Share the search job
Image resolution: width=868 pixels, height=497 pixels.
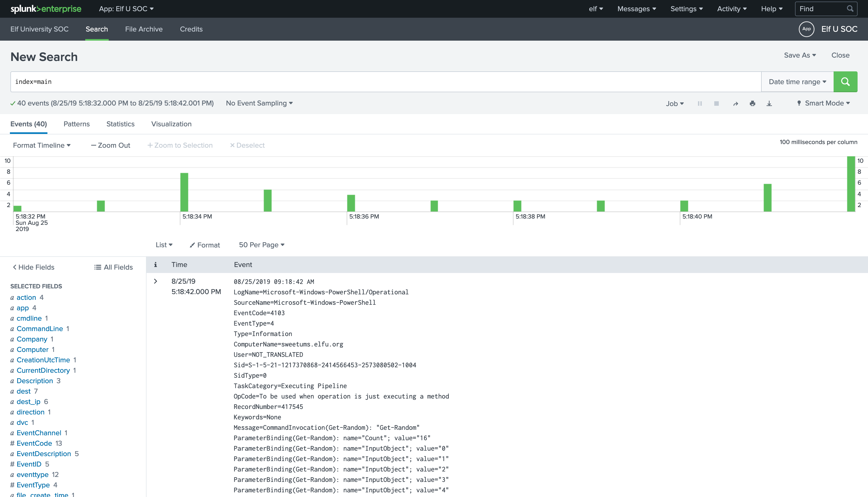(736, 103)
